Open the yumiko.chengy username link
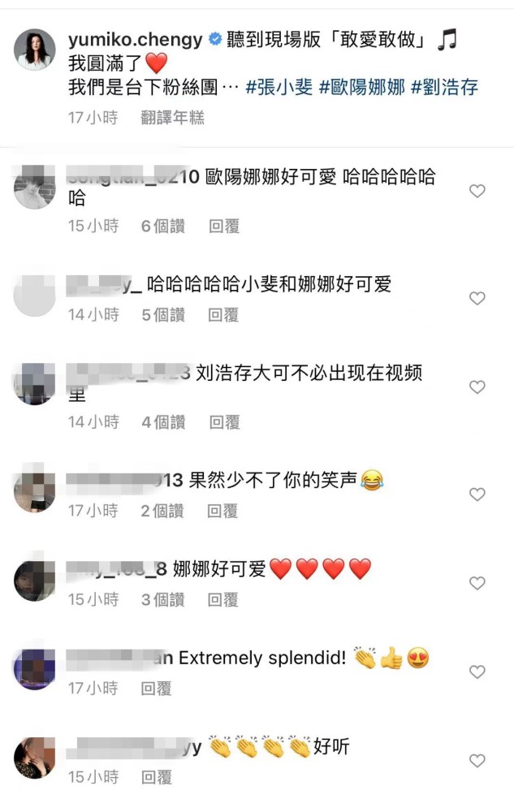This screenshot has width=514, height=812. tap(136, 39)
